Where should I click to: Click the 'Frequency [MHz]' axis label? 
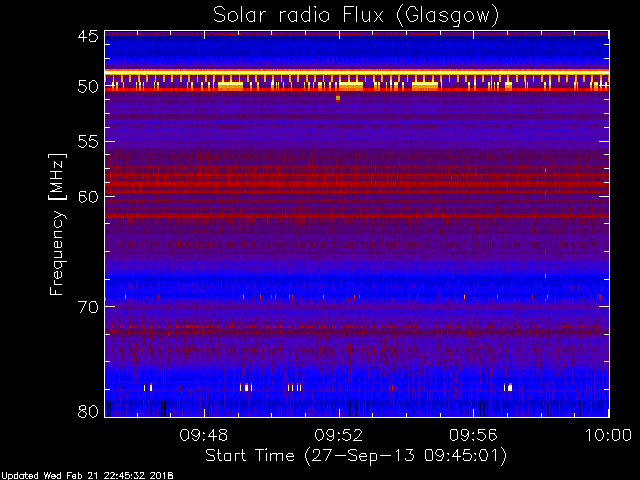click(x=57, y=224)
